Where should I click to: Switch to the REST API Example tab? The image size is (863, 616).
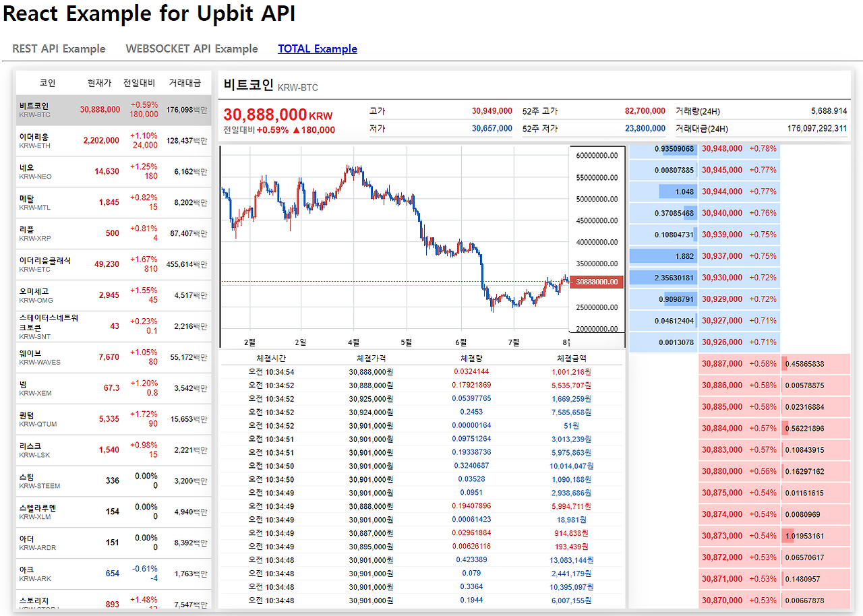[x=58, y=49]
